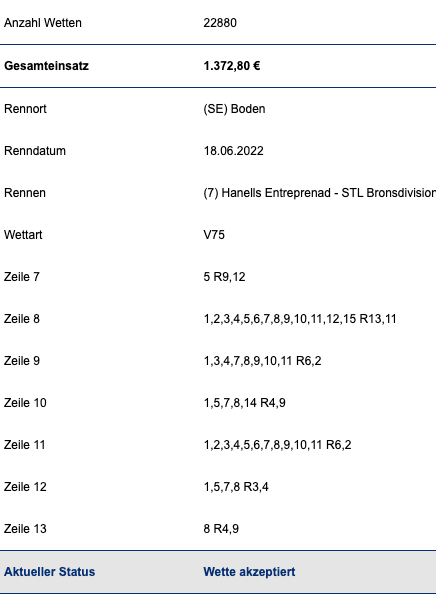Click Zeile 11 selection 1,2,3,4,5,6,7,8,9,10,11 R6,2
Image resolution: width=436 pixels, height=595 pixels.
(277, 445)
